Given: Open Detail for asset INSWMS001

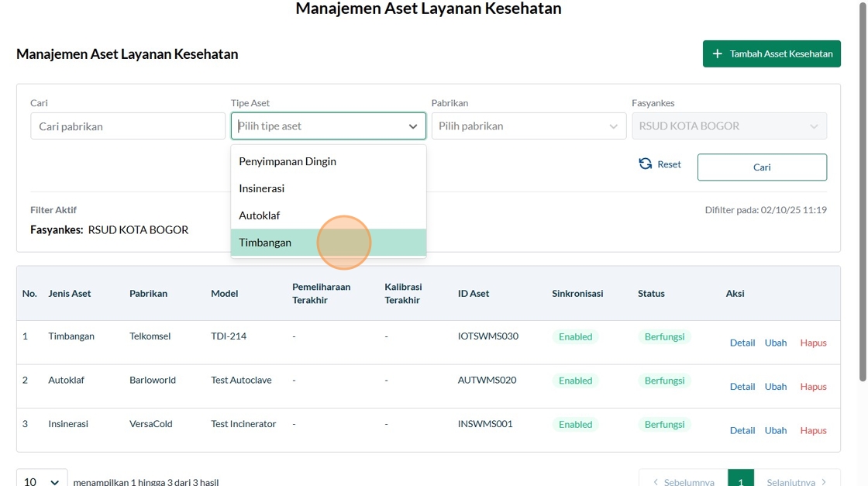Looking at the screenshot, I should 742,430.
